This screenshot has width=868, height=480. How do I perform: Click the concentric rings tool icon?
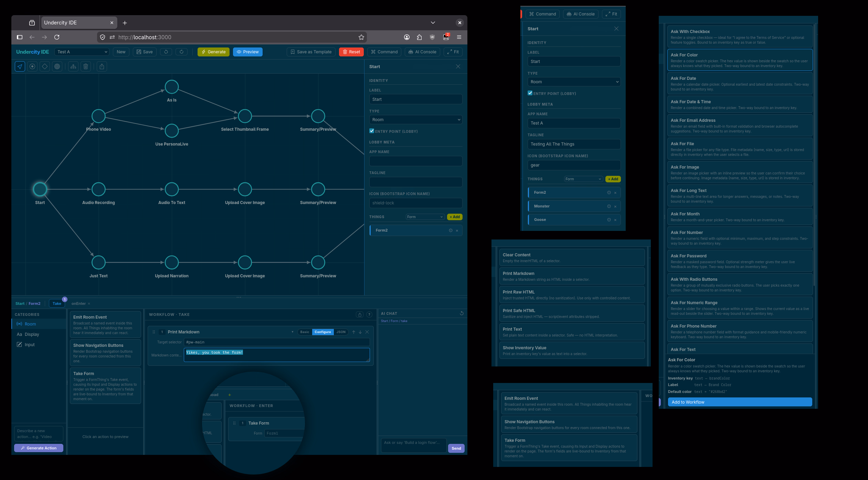click(57, 67)
